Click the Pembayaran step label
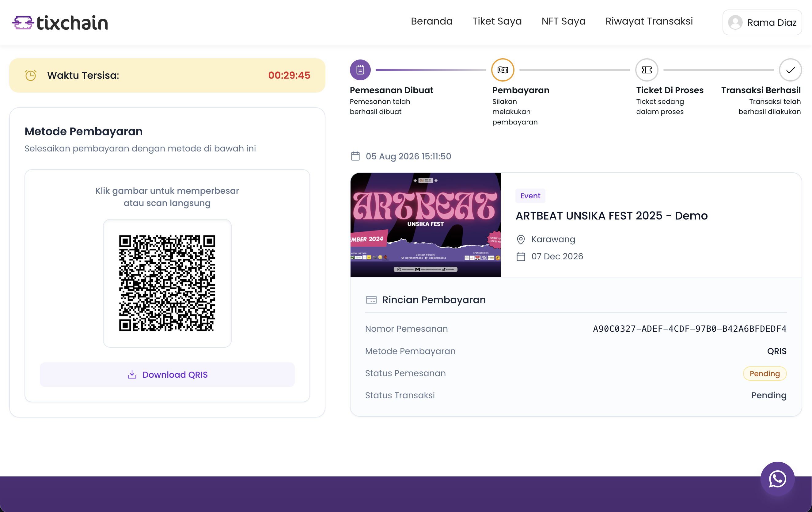 pos(520,90)
